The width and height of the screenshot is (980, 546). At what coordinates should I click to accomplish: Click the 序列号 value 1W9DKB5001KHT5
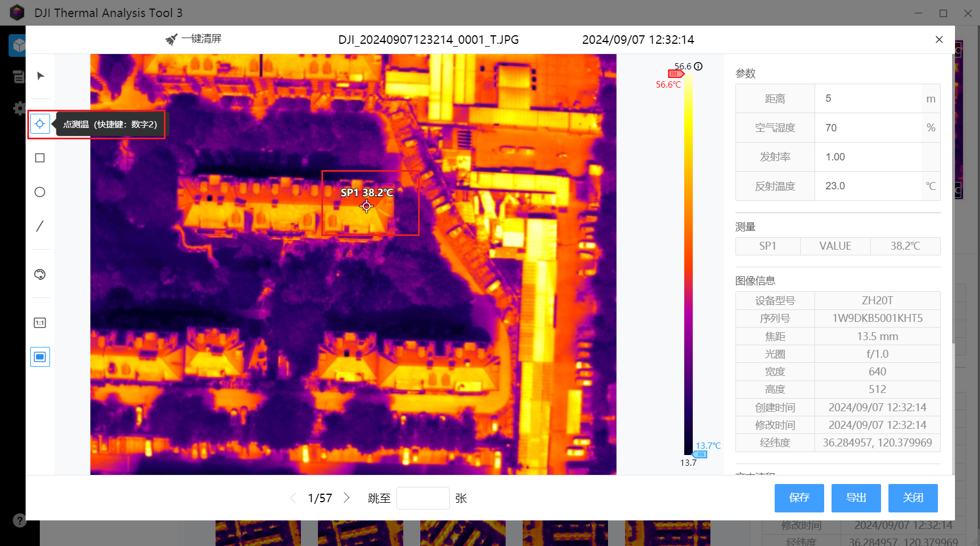pyautogui.click(x=877, y=318)
